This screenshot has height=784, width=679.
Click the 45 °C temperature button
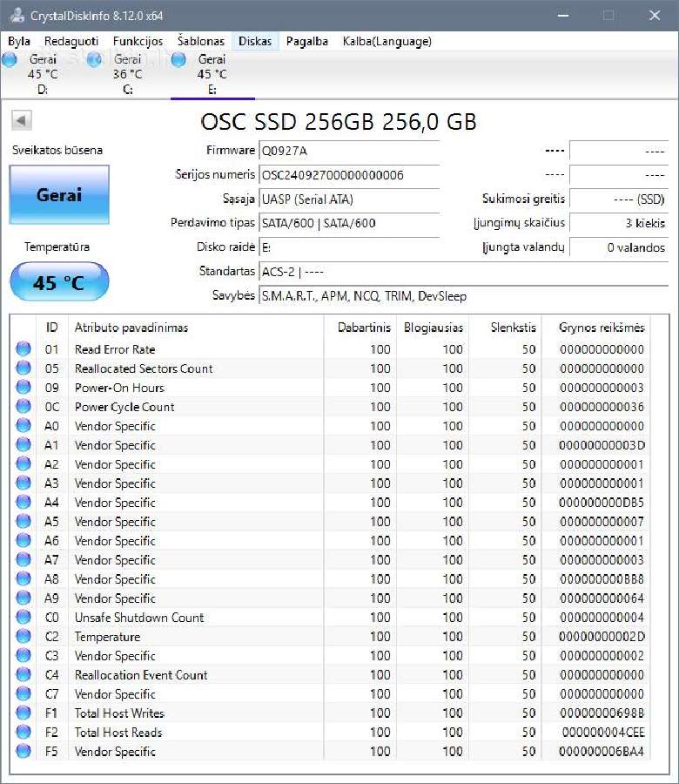(x=59, y=282)
